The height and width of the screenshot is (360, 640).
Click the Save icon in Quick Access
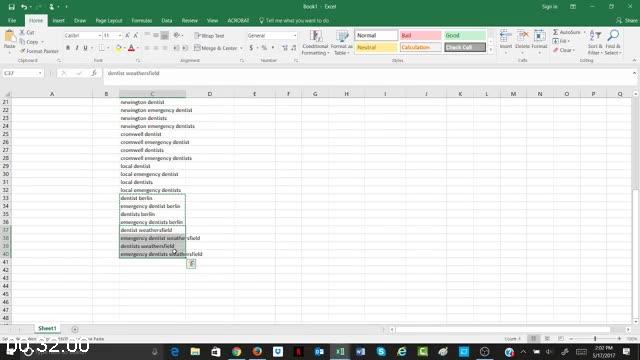[x=11, y=7]
